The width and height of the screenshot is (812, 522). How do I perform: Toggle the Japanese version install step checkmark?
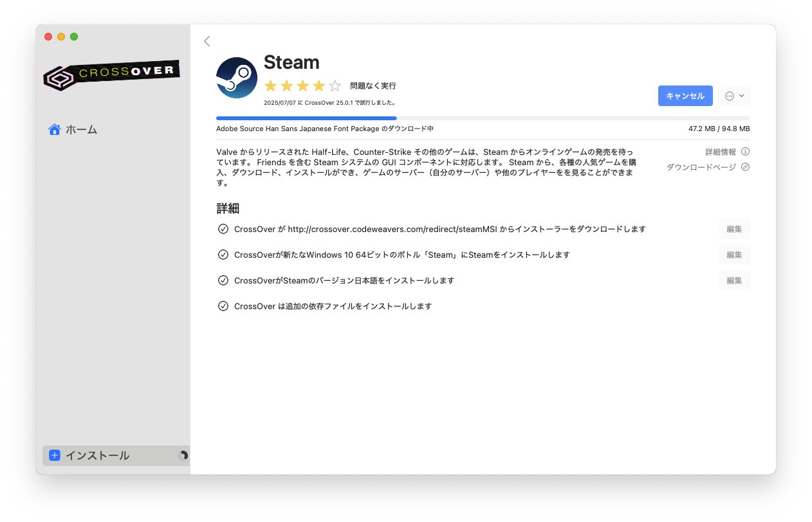(x=223, y=280)
